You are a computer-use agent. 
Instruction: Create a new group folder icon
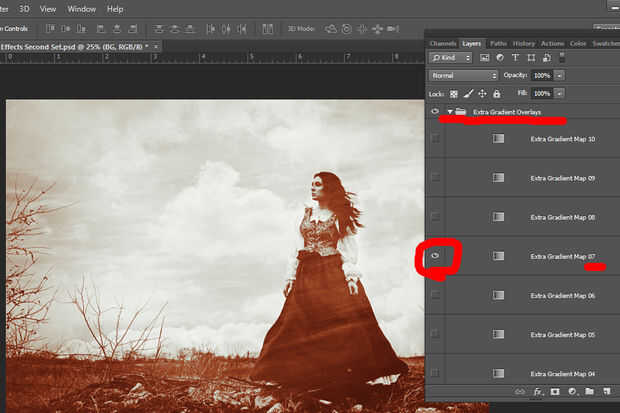[x=589, y=391]
